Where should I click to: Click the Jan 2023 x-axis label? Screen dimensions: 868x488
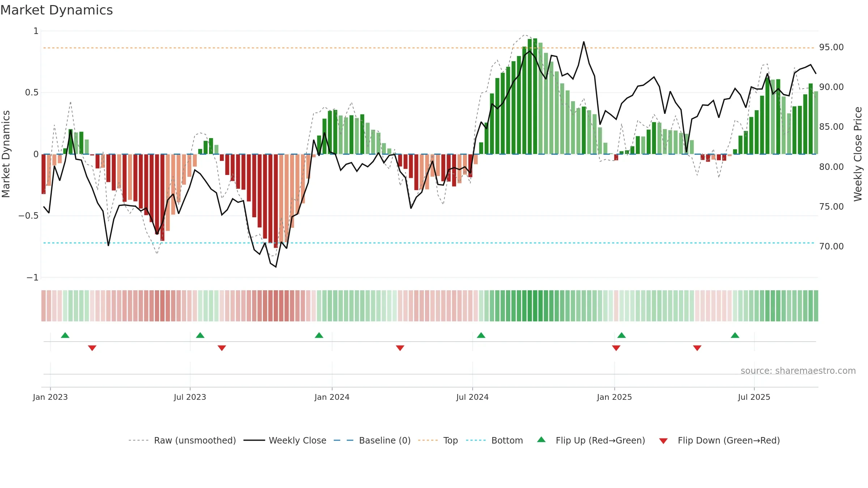[x=50, y=397]
